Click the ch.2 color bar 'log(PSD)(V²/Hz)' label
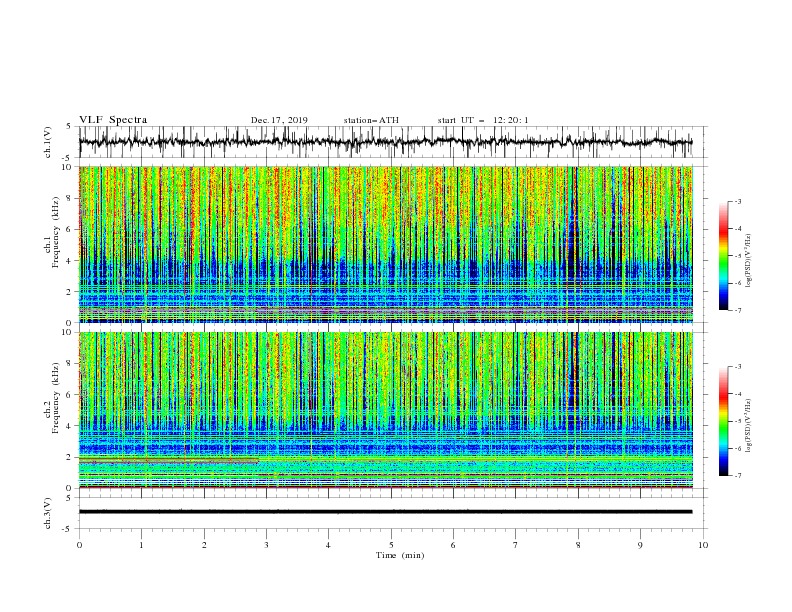 (x=749, y=425)
